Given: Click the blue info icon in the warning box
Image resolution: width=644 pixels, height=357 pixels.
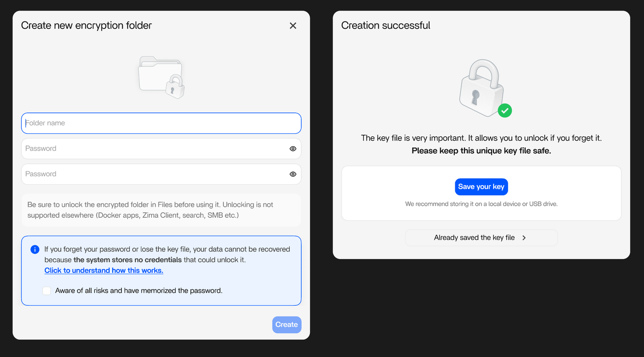Looking at the screenshot, I should pyautogui.click(x=35, y=249).
